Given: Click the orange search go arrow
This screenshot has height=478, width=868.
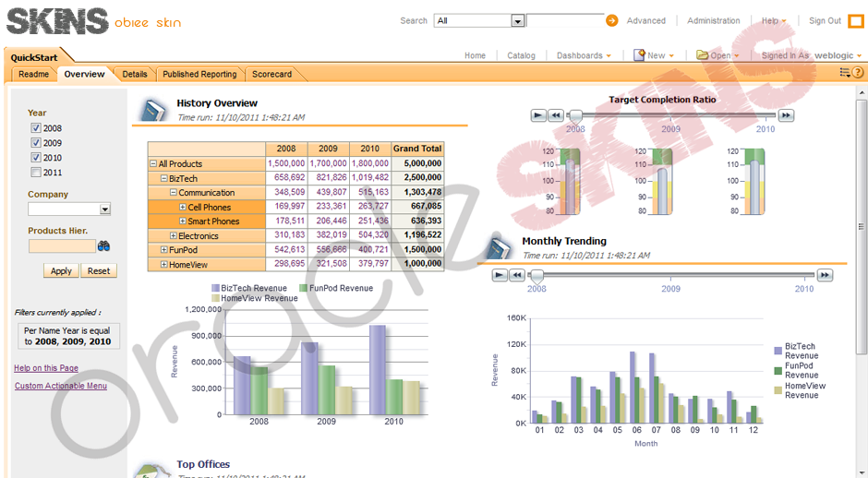Looking at the screenshot, I should click(x=611, y=20).
